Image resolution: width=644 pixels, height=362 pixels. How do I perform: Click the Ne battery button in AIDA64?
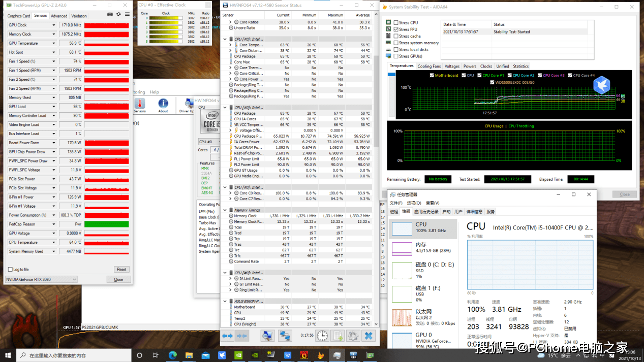[x=437, y=179]
